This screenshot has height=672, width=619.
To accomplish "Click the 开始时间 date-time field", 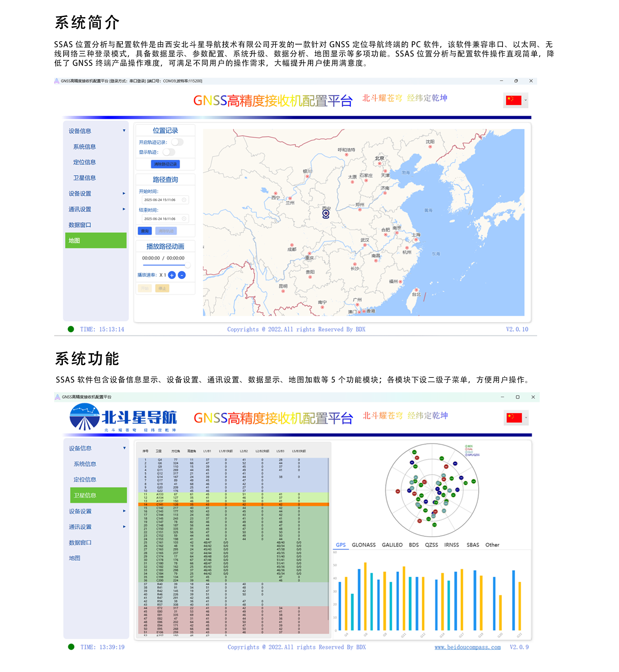I will tap(165, 200).
